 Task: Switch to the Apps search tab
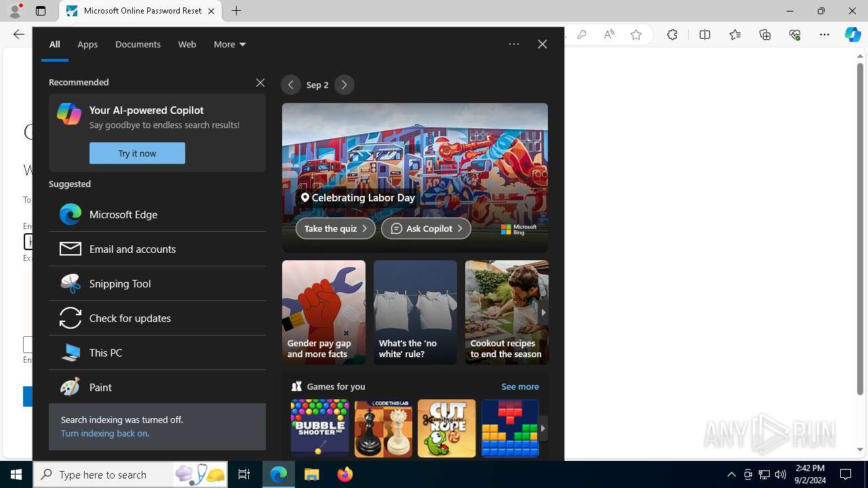[x=87, y=44]
